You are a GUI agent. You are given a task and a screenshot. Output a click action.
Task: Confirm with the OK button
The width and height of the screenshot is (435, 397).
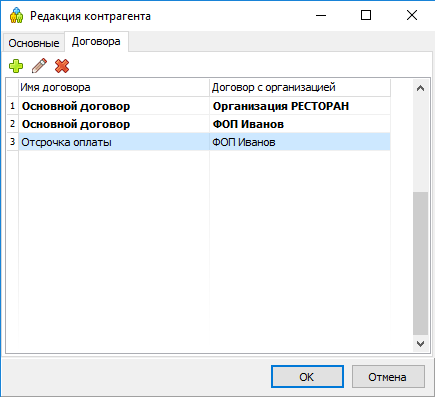pos(307,377)
